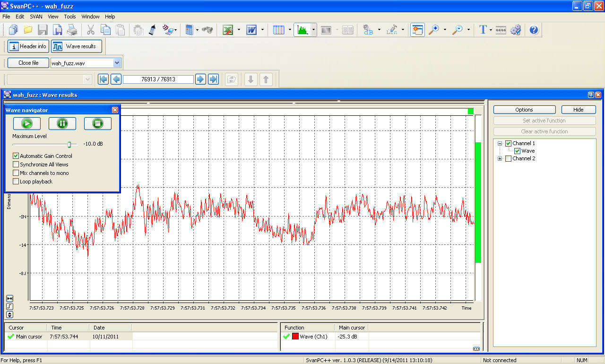The image size is (605, 364).
Task: Click the calculator toolbar icon
Action: click(x=189, y=30)
